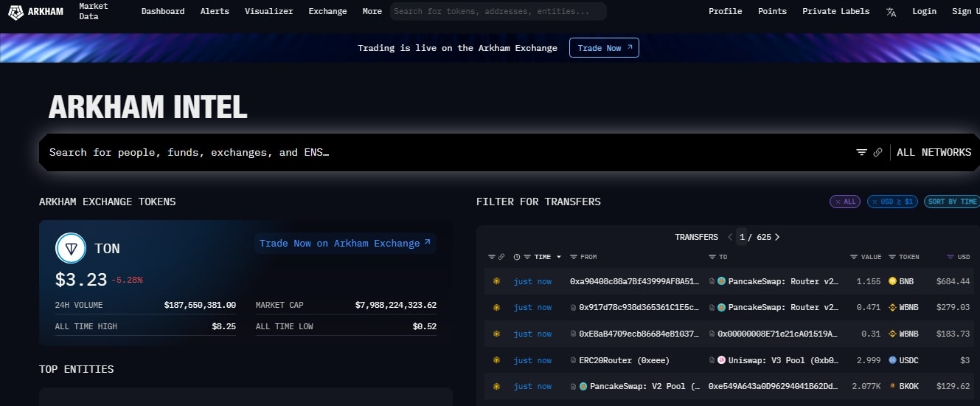980x406 pixels.
Task: Toggle the SORT BY TIME chip
Action: [952, 202]
